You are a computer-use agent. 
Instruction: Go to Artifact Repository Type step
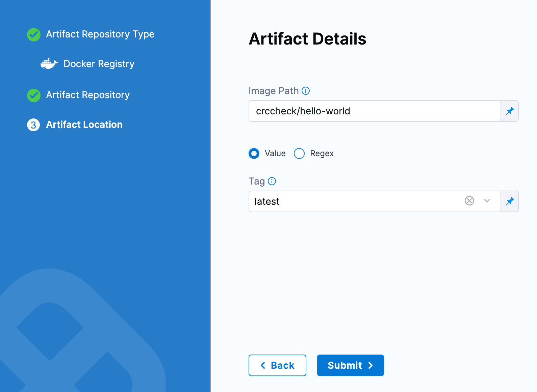tap(100, 34)
